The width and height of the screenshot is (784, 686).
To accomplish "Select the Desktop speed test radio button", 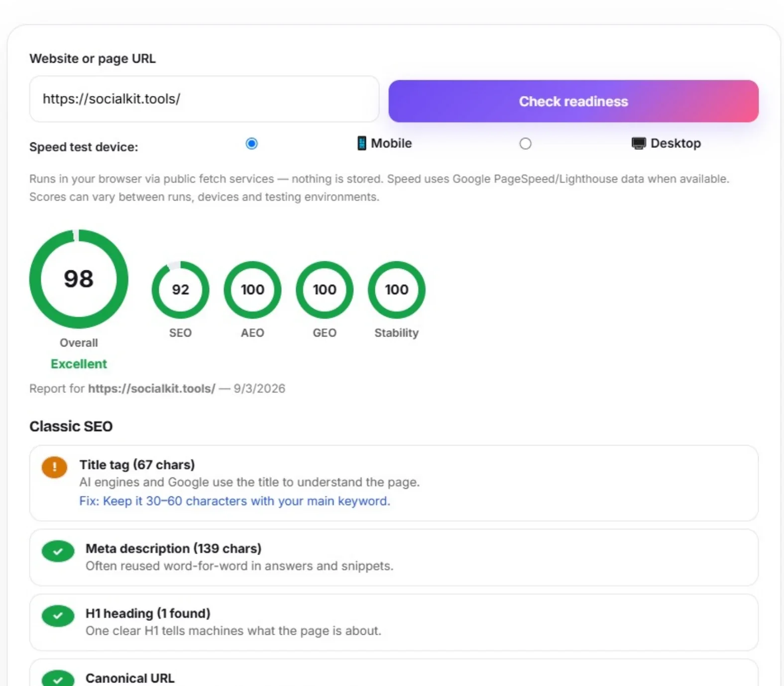I will pyautogui.click(x=525, y=144).
